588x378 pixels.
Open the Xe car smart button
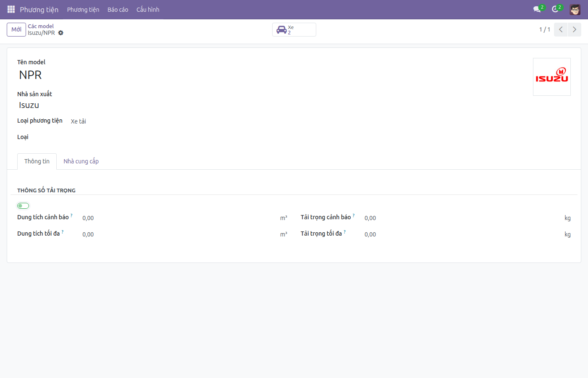294,30
